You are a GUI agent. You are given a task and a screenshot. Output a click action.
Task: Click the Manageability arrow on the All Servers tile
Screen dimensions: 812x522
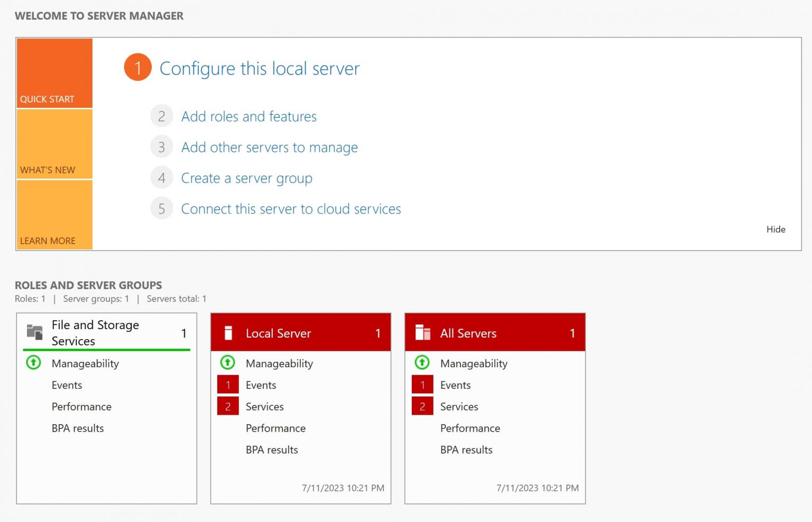pos(422,363)
